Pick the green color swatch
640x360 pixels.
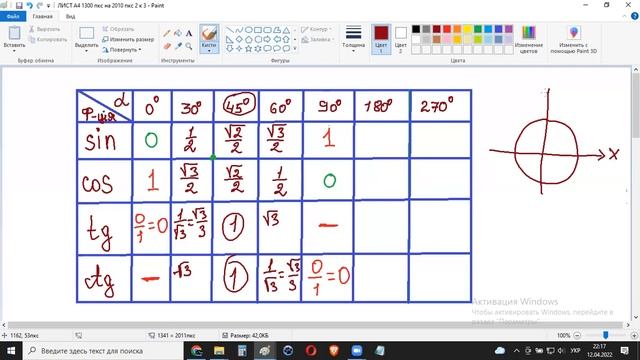click(478, 29)
